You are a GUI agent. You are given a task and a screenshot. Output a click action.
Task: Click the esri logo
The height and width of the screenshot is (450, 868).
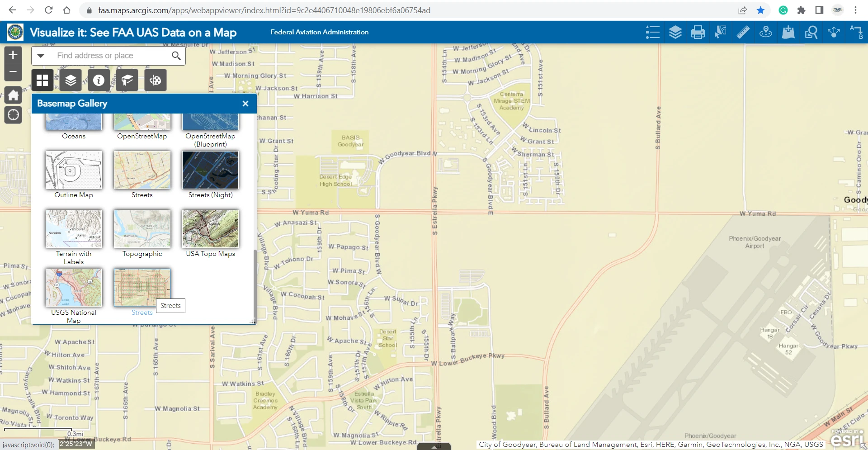pyautogui.click(x=847, y=438)
